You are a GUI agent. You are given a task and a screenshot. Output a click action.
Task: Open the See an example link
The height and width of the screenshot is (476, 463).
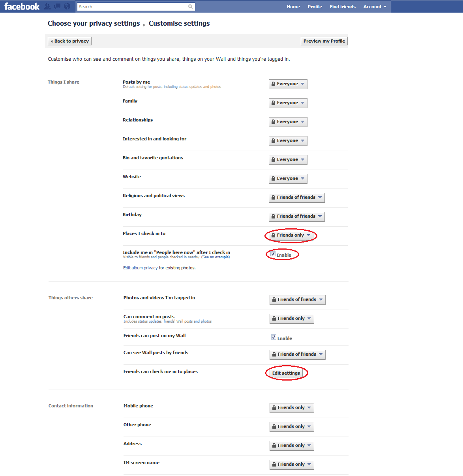click(216, 257)
